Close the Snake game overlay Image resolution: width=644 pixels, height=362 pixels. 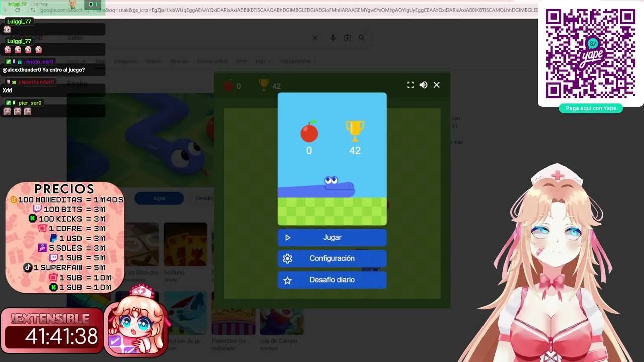(437, 85)
